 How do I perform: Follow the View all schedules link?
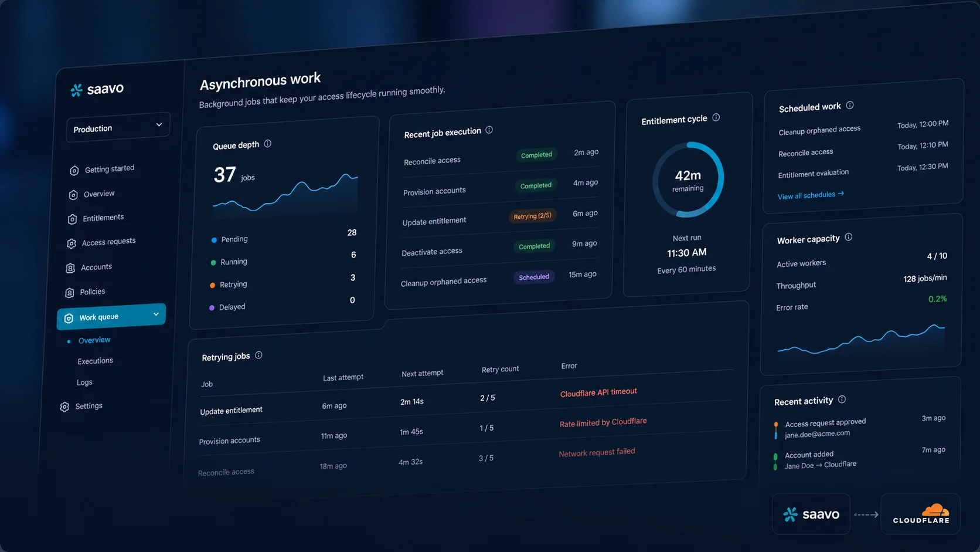[811, 195]
